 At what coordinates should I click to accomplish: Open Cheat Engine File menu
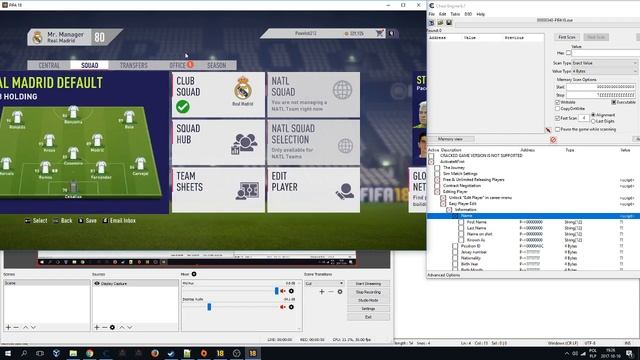[x=431, y=14]
